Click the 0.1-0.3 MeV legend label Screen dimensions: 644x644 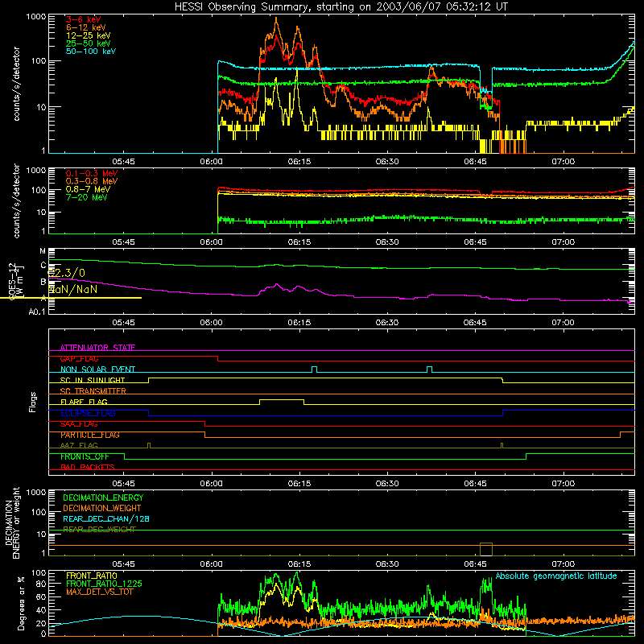coord(92,173)
